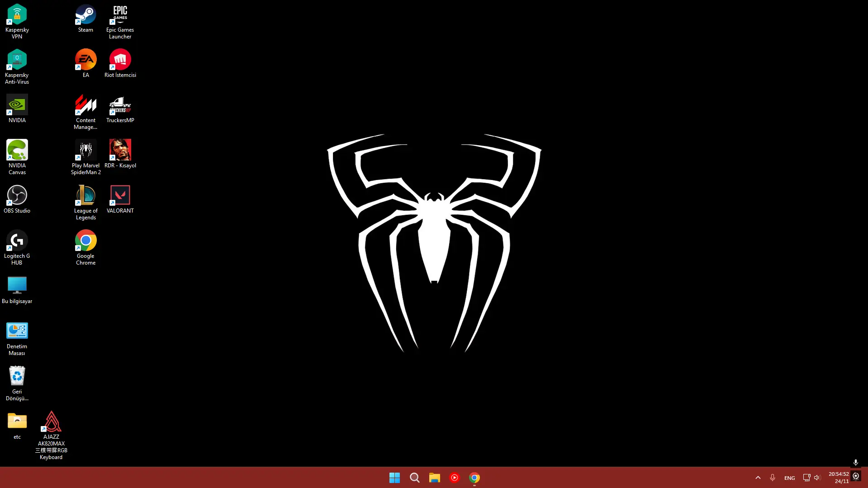The image size is (868, 488).
Task: Select Content Manager shortcut
Action: (85, 112)
